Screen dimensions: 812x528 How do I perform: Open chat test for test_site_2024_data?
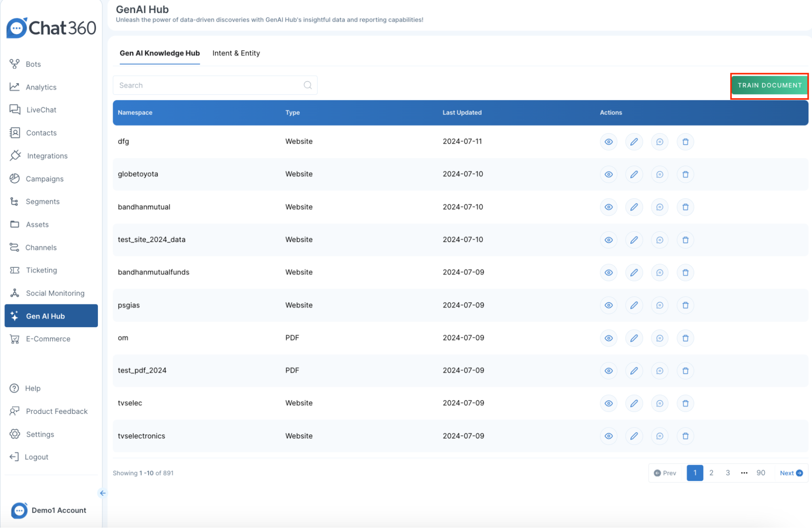(x=660, y=240)
